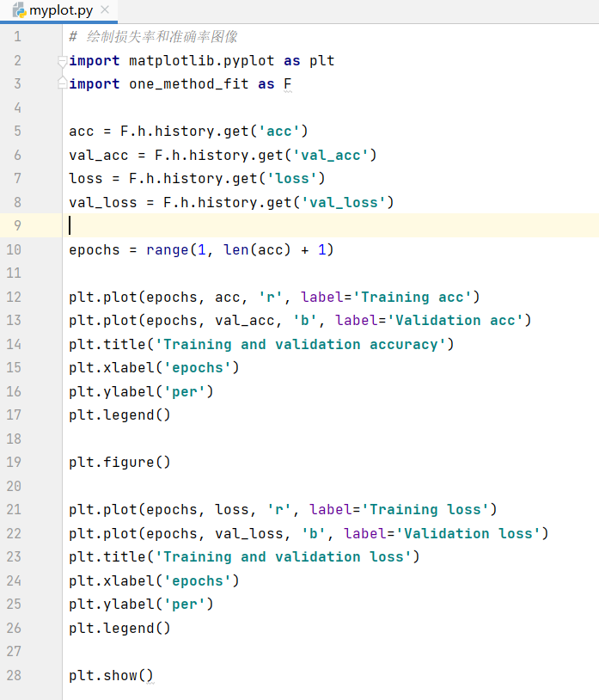Click the alias 'F' on line 3
The height and width of the screenshot is (700, 599).
[288, 84]
